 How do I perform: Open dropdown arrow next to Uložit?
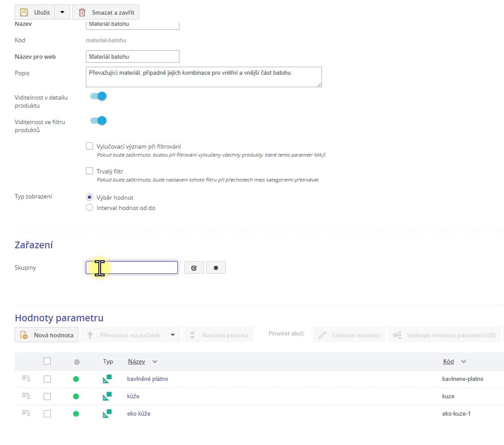62,12
